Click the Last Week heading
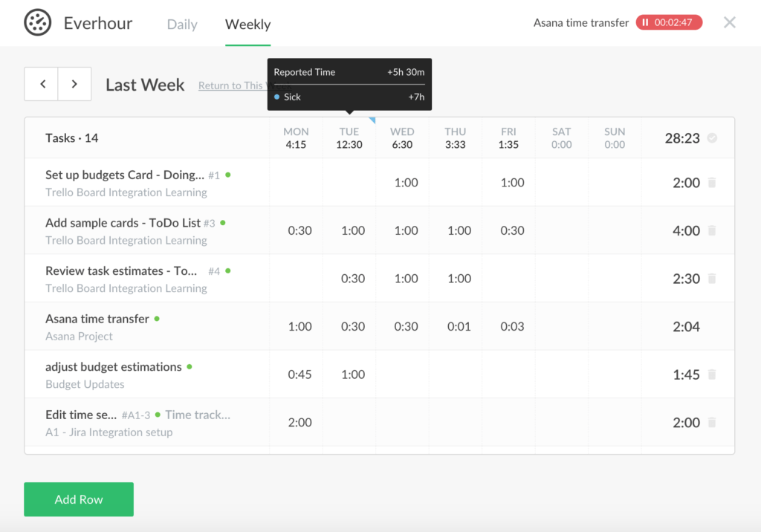Viewport: 761px width, 532px height. (145, 85)
